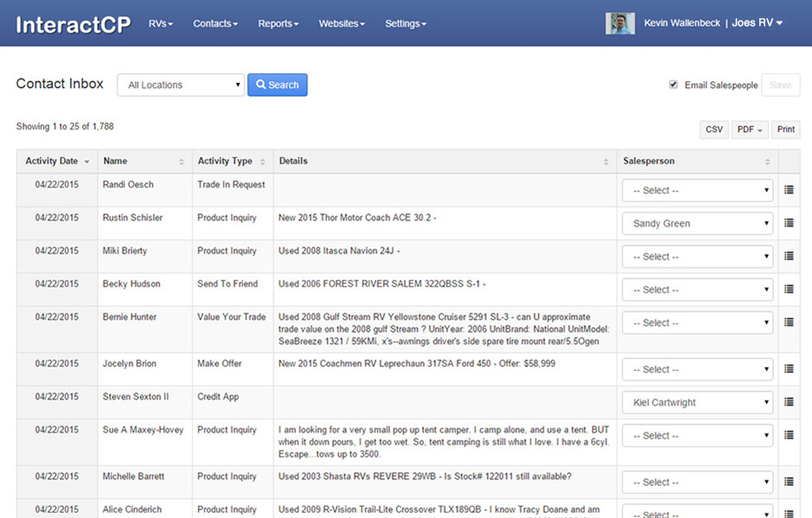
Task: Open salesperson dropdown for Miki Brierty
Action: tap(698, 256)
